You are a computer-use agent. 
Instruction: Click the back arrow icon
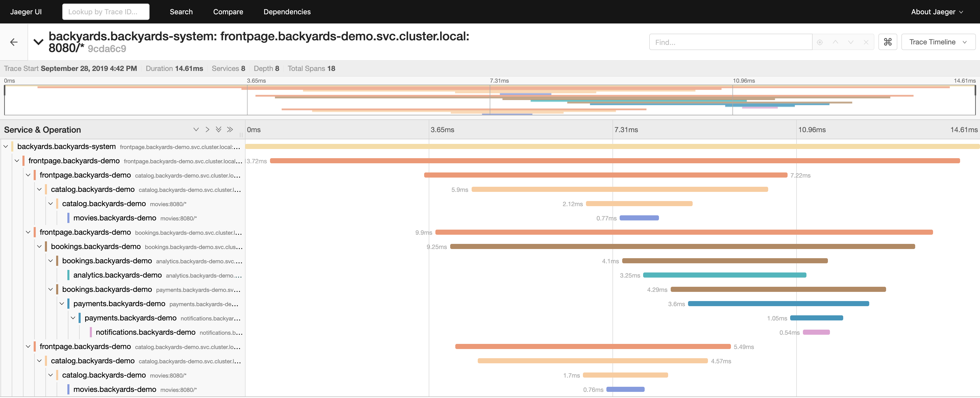[14, 42]
